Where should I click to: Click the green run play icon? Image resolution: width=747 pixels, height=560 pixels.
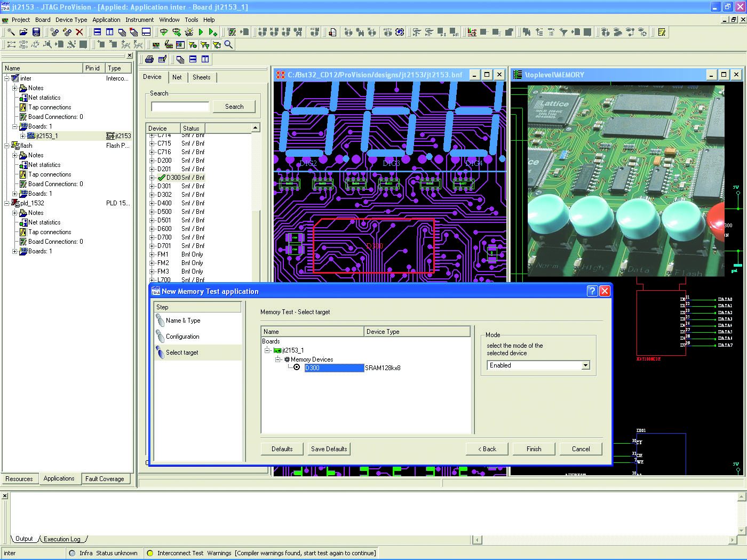pos(201,33)
